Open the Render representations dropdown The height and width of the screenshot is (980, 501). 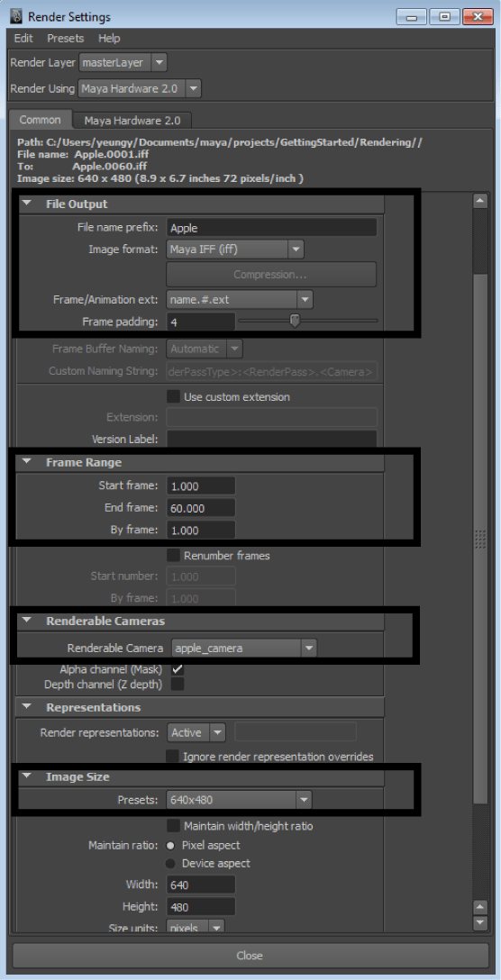pos(196,732)
